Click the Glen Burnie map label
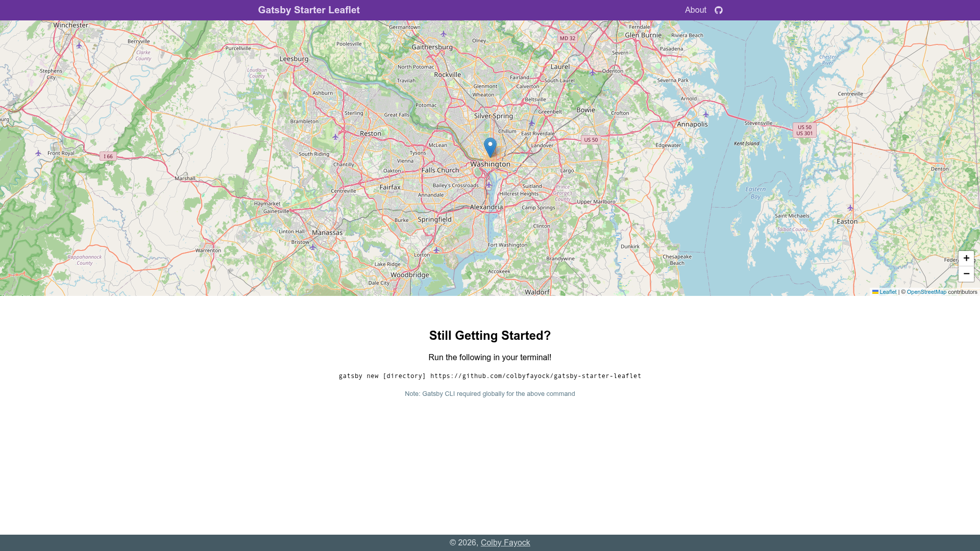This screenshot has height=551, width=980. pyautogui.click(x=643, y=35)
